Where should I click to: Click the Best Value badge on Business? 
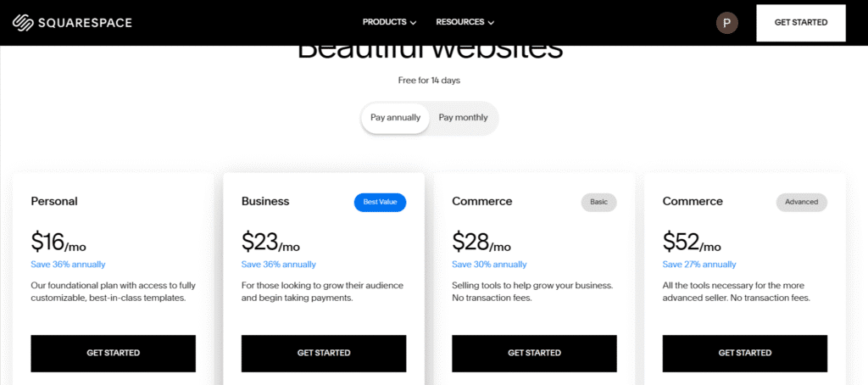(381, 202)
